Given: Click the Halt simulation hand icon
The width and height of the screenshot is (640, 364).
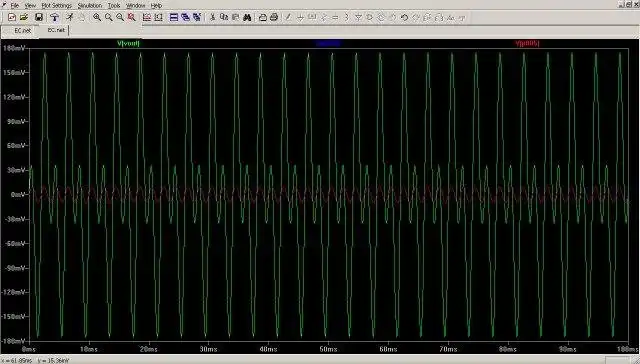Looking at the screenshot, I should point(81,17).
